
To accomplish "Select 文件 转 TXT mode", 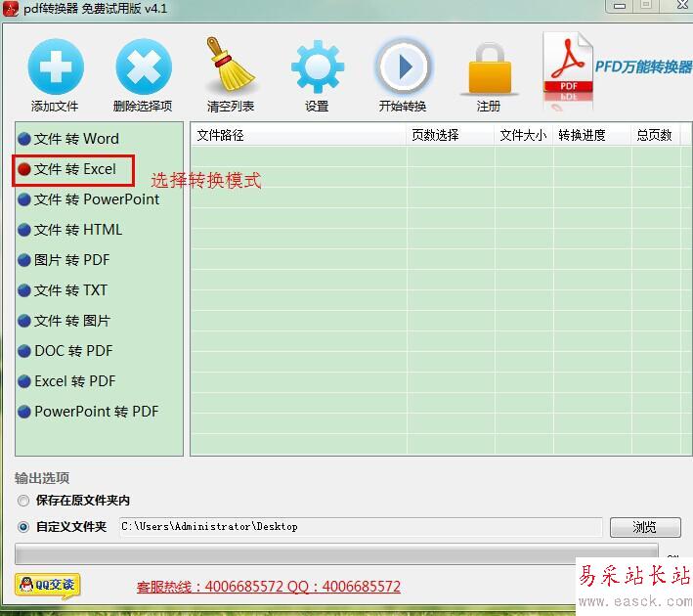I will click(63, 290).
